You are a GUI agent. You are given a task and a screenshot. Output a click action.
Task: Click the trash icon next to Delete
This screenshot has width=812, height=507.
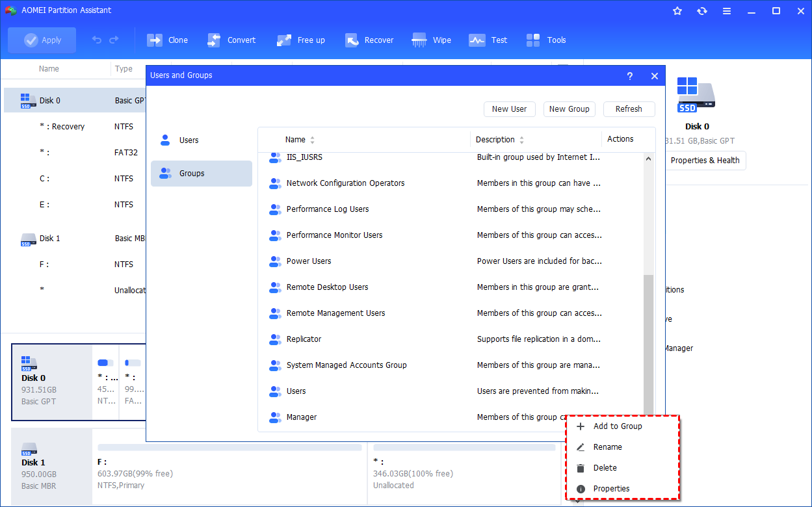pos(581,468)
